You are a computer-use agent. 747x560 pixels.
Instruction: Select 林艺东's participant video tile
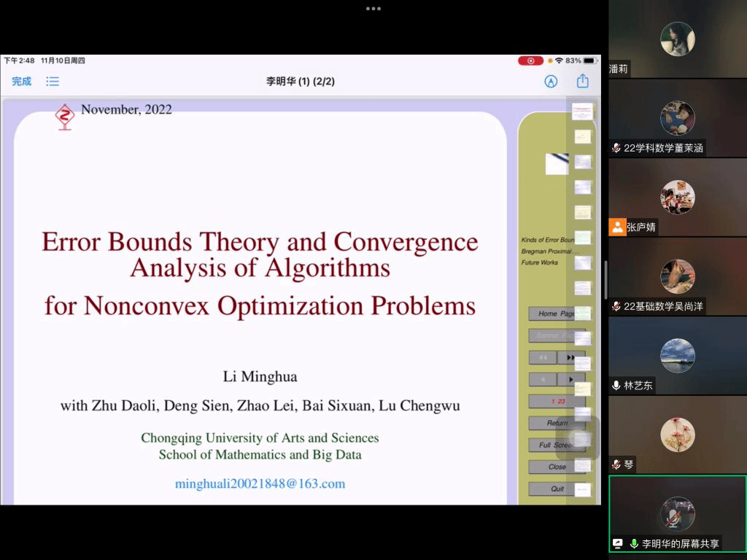(677, 356)
